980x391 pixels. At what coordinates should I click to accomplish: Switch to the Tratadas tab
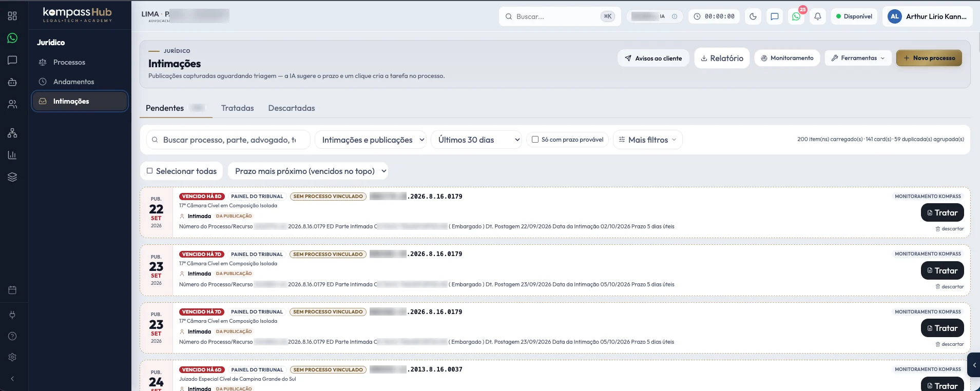pos(237,108)
